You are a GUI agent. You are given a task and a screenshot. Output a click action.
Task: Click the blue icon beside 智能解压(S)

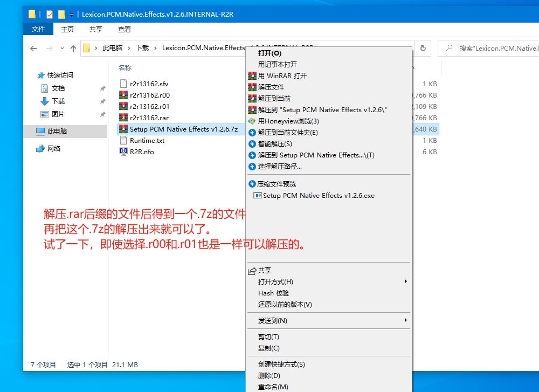tap(252, 144)
